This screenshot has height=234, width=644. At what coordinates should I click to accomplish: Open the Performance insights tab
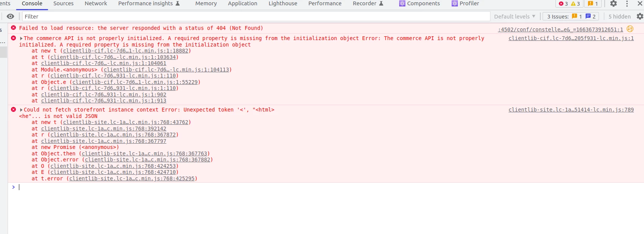click(149, 3)
